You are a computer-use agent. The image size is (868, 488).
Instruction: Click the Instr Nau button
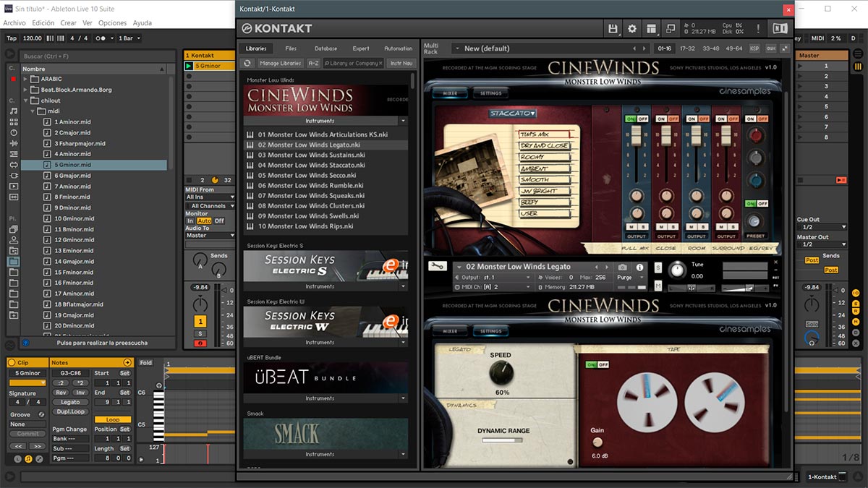tap(401, 64)
